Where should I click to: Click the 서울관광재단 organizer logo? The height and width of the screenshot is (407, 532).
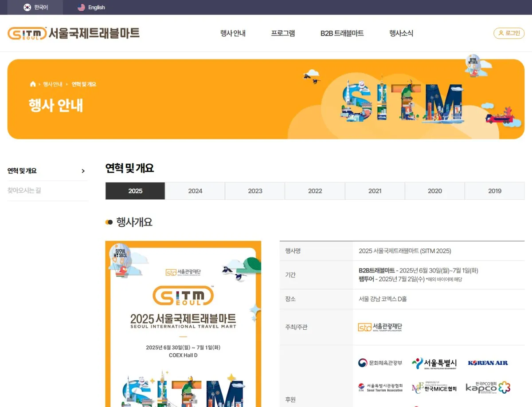click(380, 327)
